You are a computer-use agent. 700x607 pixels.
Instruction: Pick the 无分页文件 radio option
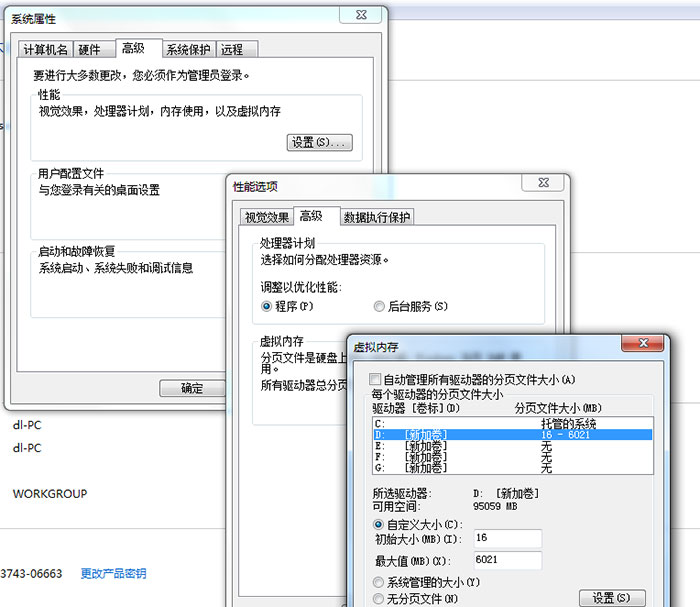[377, 598]
